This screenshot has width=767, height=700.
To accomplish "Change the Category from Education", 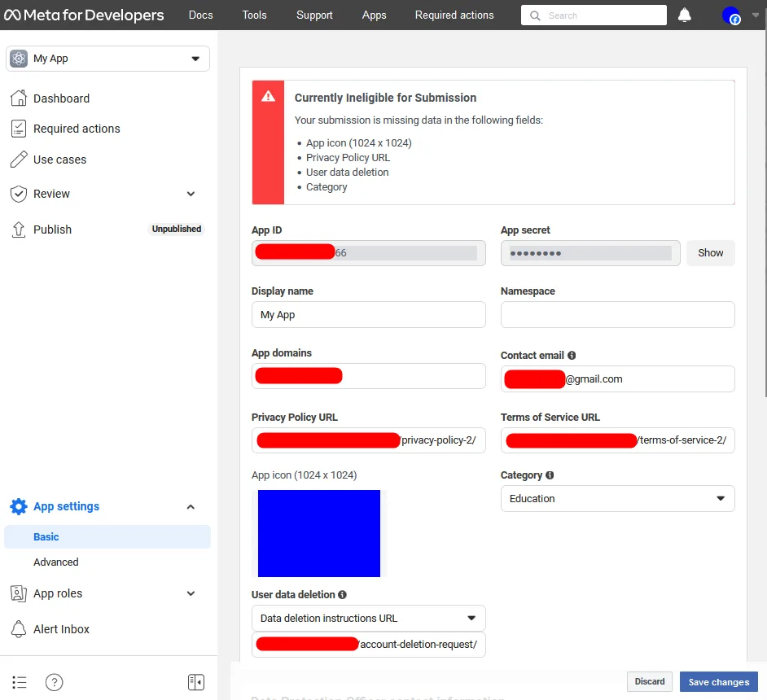I will (x=616, y=498).
